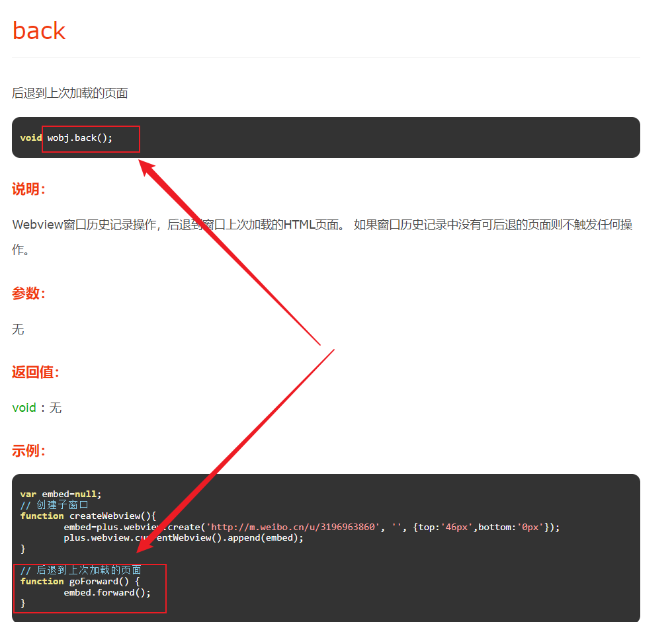Click the 无 text under 参数
The height and width of the screenshot is (622, 672).
[18, 329]
